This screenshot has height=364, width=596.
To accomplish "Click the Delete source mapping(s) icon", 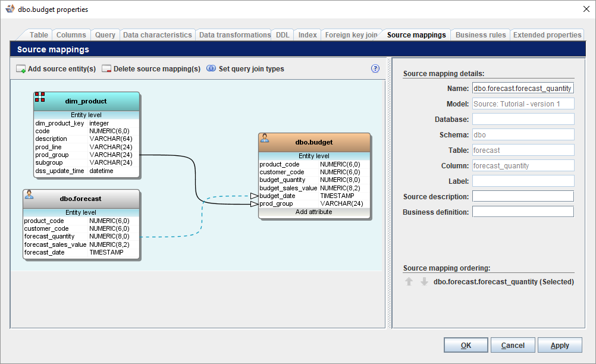I will pos(106,69).
